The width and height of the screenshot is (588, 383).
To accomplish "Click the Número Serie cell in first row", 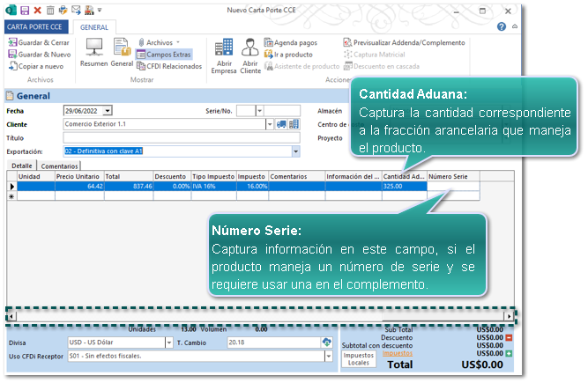I will pyautogui.click(x=453, y=186).
